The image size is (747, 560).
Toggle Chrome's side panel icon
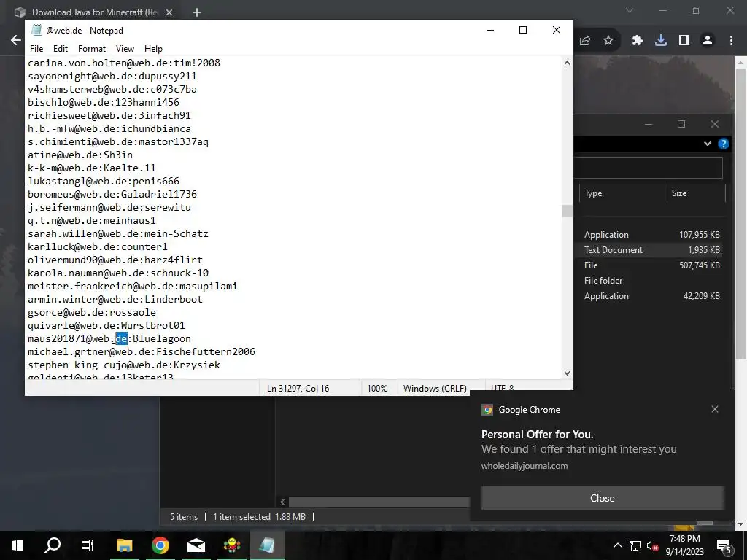pyautogui.click(x=684, y=41)
